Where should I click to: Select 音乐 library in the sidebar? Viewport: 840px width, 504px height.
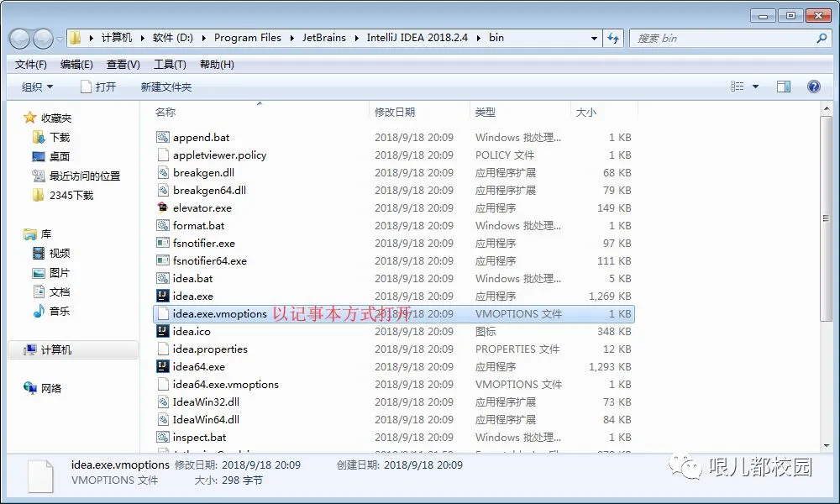pyautogui.click(x=51, y=311)
